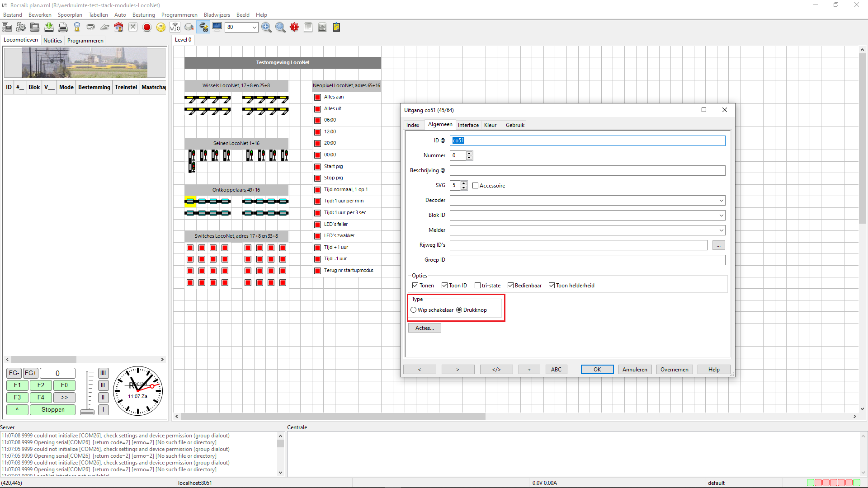Select the Wip schakelaar radio button
868x488 pixels.
413,310
